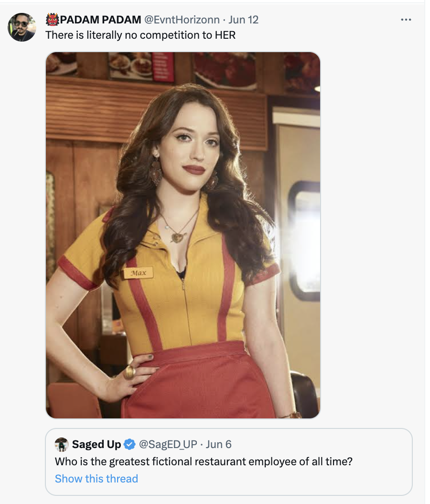
Task: Click the red ogre emoji beside PADAM PADAM
Action: point(52,20)
